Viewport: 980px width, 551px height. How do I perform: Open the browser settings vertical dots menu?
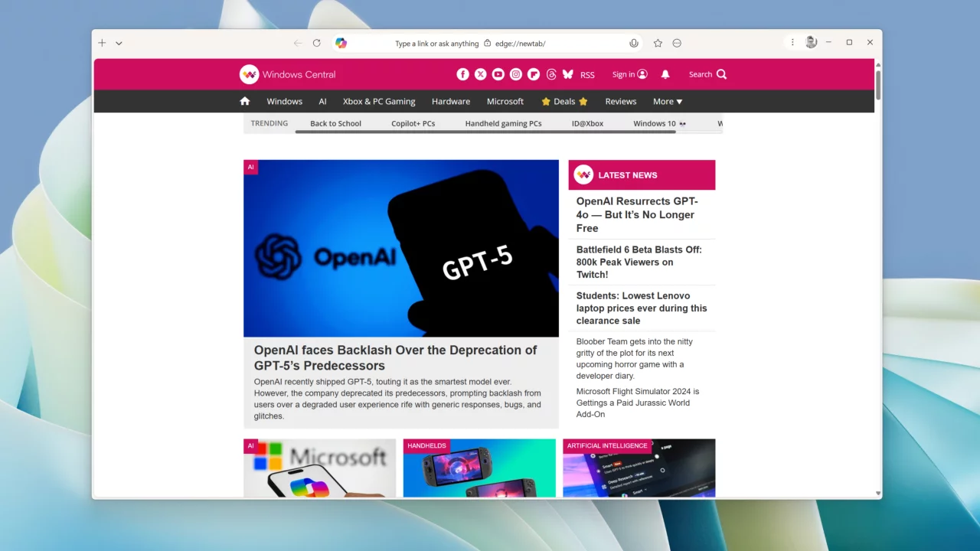tap(792, 43)
